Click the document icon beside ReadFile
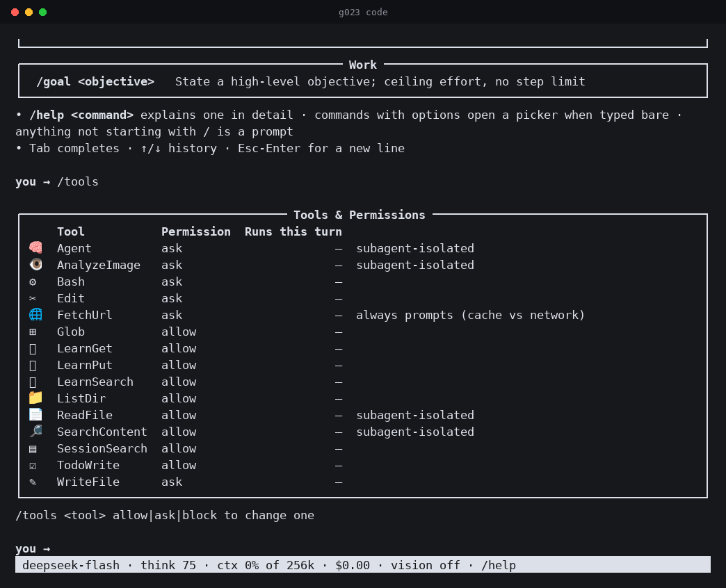Viewport: 726px width, 588px height. click(35, 414)
